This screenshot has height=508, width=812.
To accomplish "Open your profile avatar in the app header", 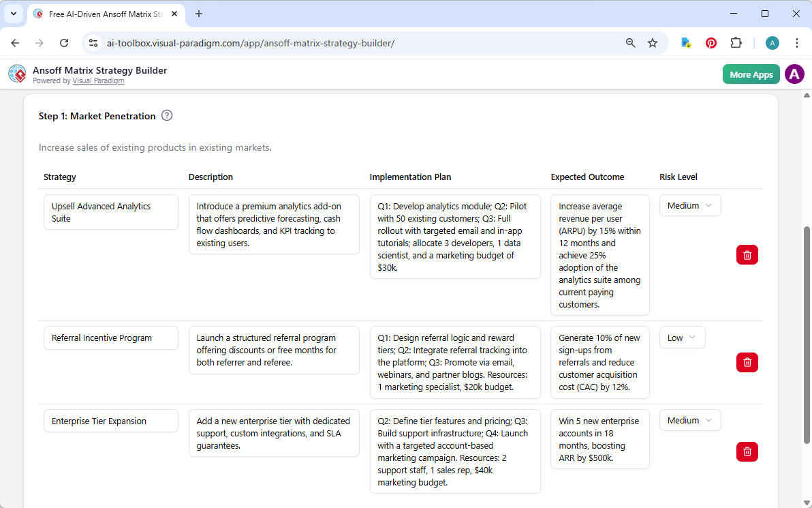I will coord(794,74).
